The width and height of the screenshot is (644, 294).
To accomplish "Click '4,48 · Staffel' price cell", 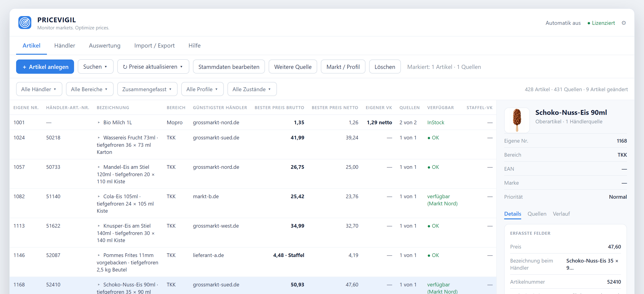I will (x=288, y=255).
